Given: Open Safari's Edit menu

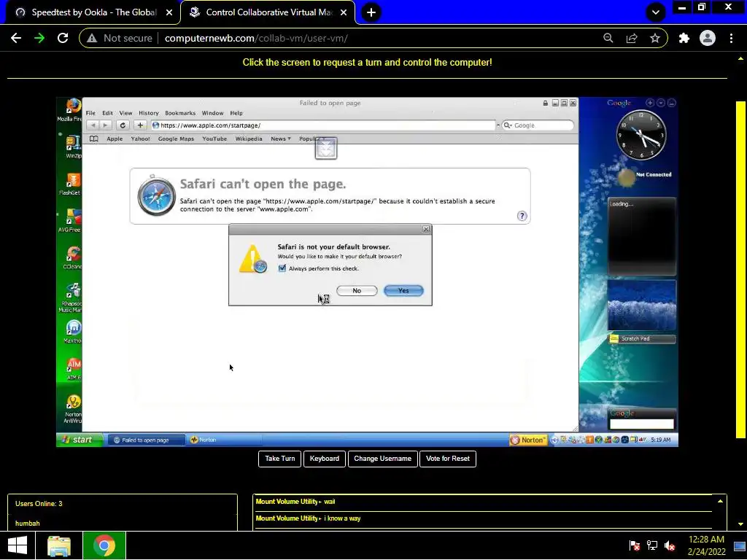Looking at the screenshot, I should coord(108,113).
